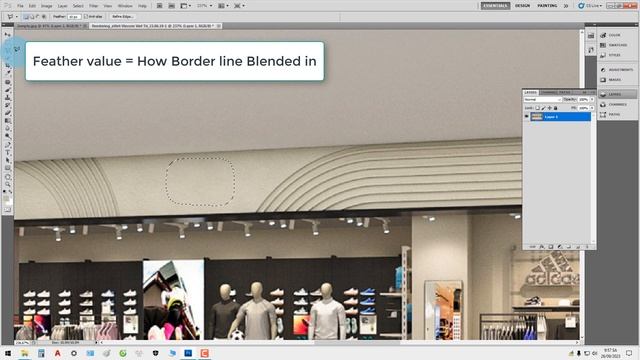The height and width of the screenshot is (360, 640).
Task: Delete layer using the trash icon
Action: 587,247
